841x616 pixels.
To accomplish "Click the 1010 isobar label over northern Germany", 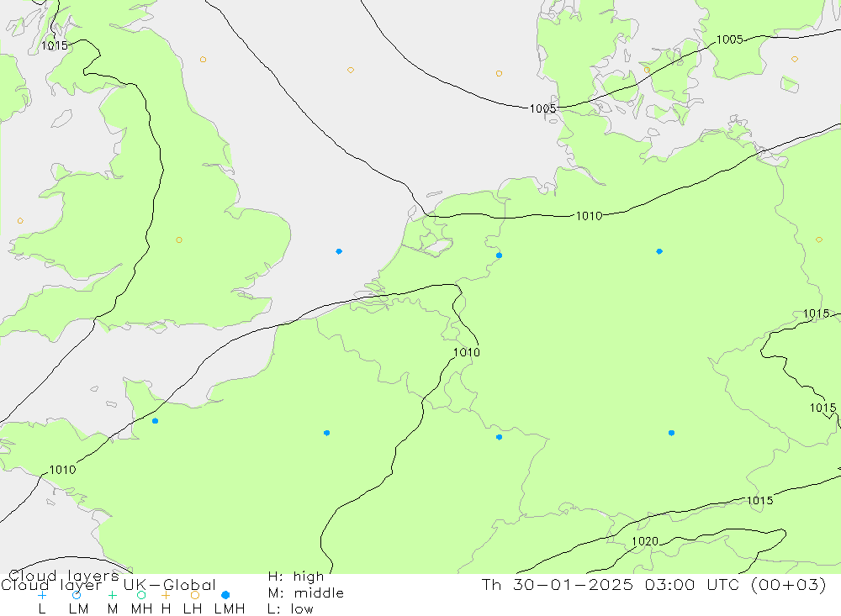I will click(589, 216).
